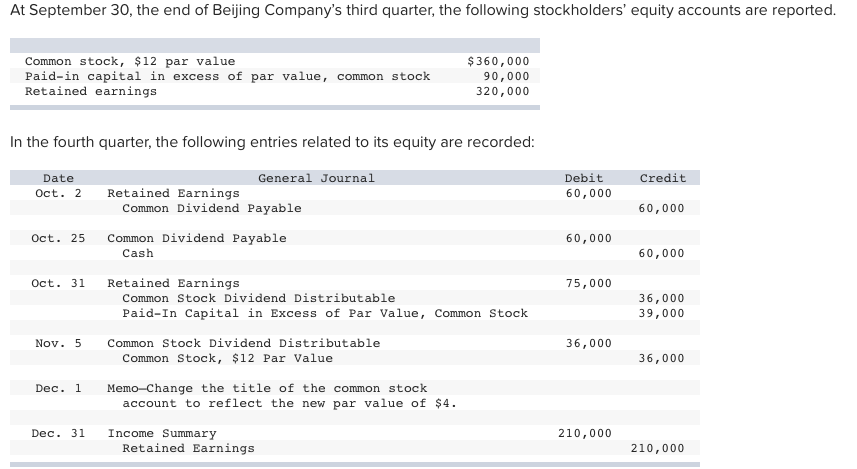
Task: Click the Oct. 2 Common Dividend Payable line
Action: 212,208
